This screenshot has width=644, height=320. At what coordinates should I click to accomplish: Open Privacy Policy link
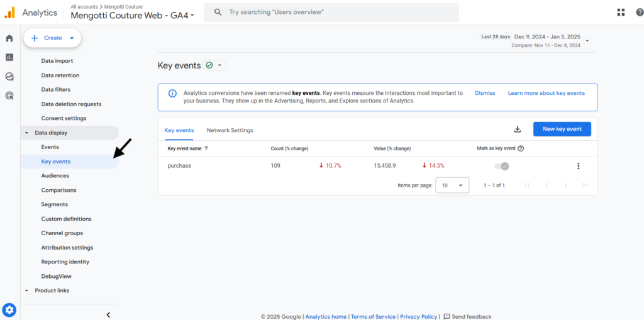pos(418,317)
